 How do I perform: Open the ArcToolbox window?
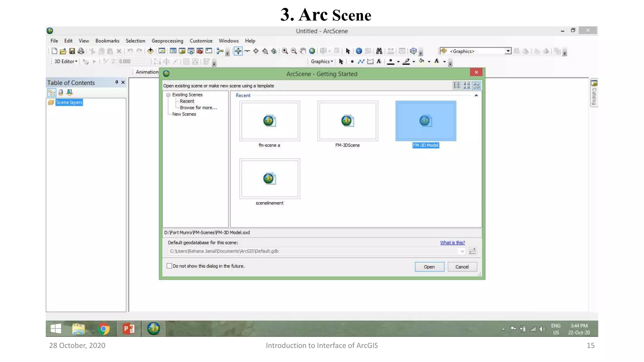200,51
